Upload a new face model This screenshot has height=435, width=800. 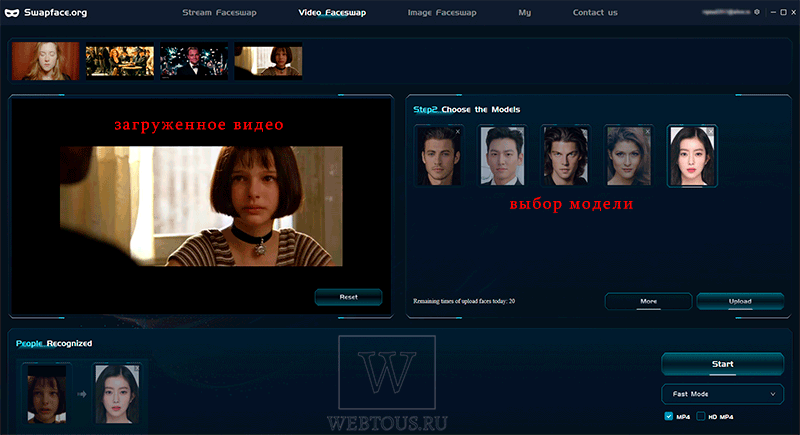click(740, 301)
